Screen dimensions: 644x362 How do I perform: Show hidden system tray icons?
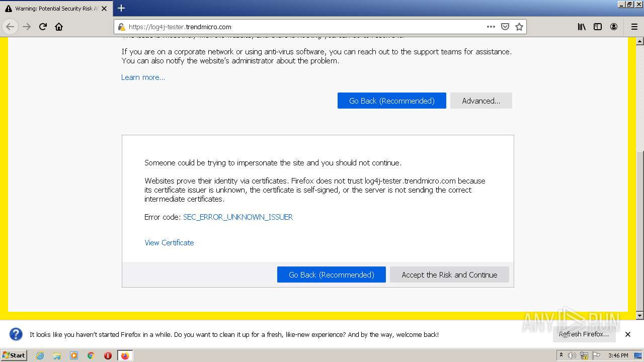[x=561, y=355]
